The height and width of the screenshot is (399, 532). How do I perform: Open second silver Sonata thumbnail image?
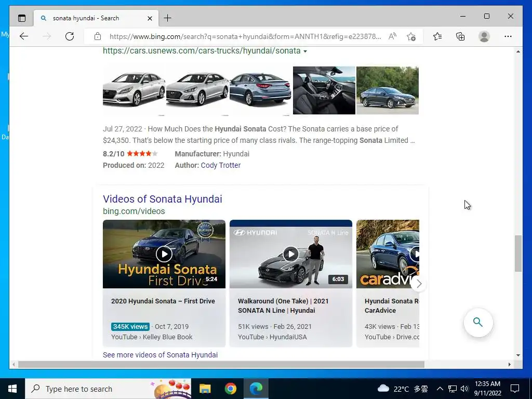pyautogui.click(x=197, y=90)
